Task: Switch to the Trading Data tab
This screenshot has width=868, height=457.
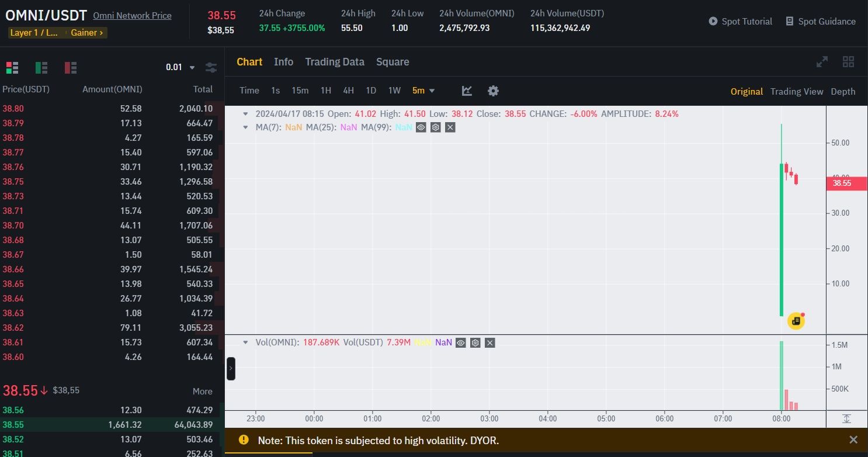Action: coord(335,62)
